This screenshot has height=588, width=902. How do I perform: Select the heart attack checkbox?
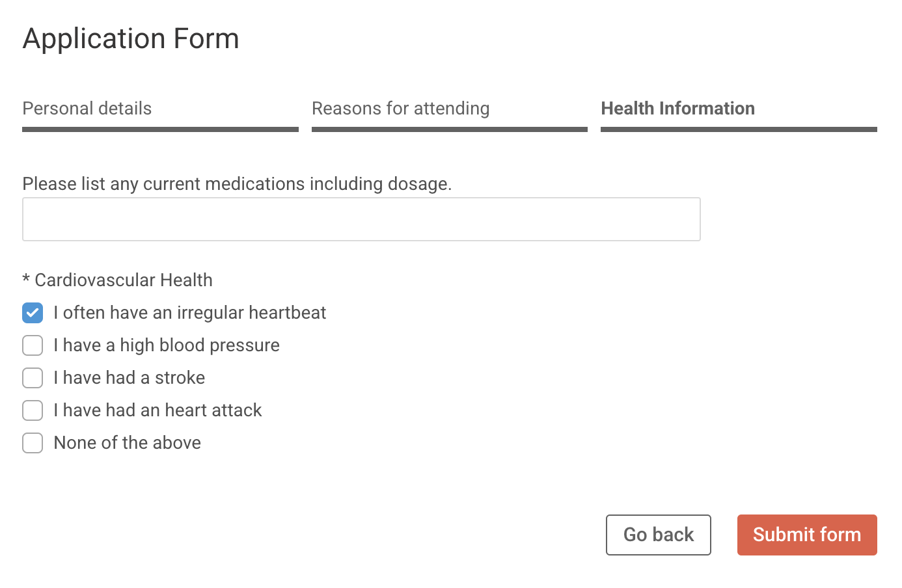tap(33, 410)
